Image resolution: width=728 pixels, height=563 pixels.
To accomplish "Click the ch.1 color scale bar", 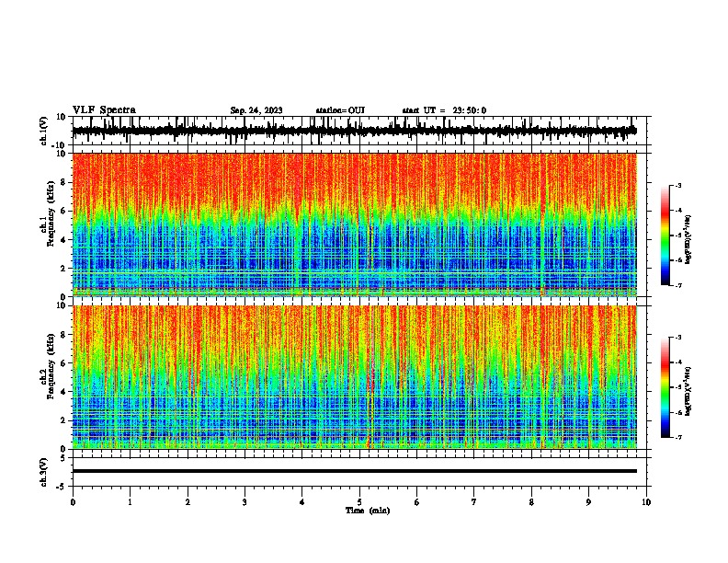I will click(x=665, y=236).
